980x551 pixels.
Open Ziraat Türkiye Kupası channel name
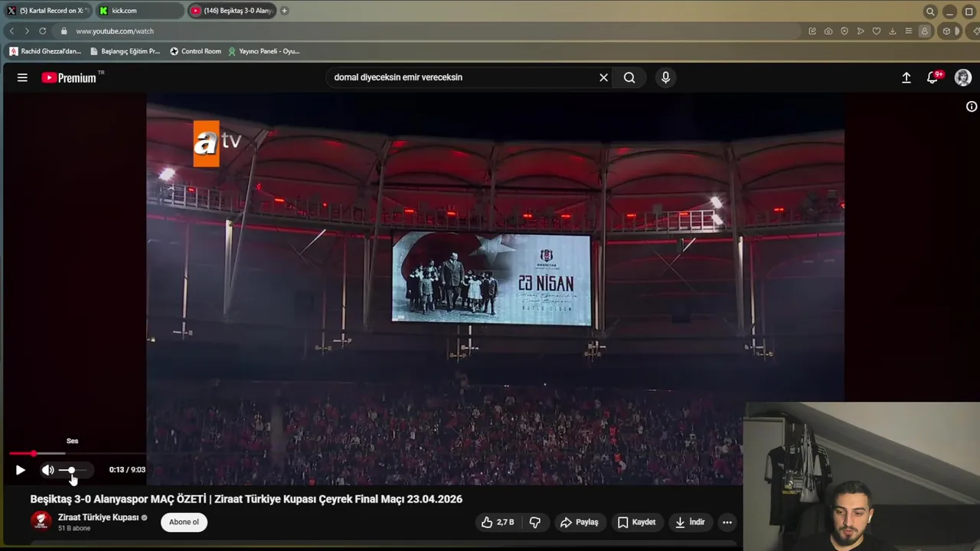pos(98,517)
